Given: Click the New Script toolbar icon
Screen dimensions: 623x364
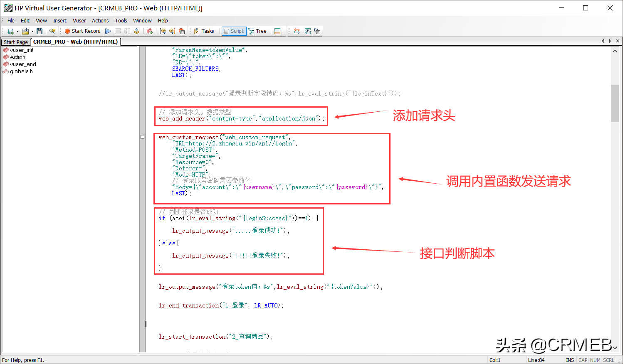Looking at the screenshot, I should point(10,31).
